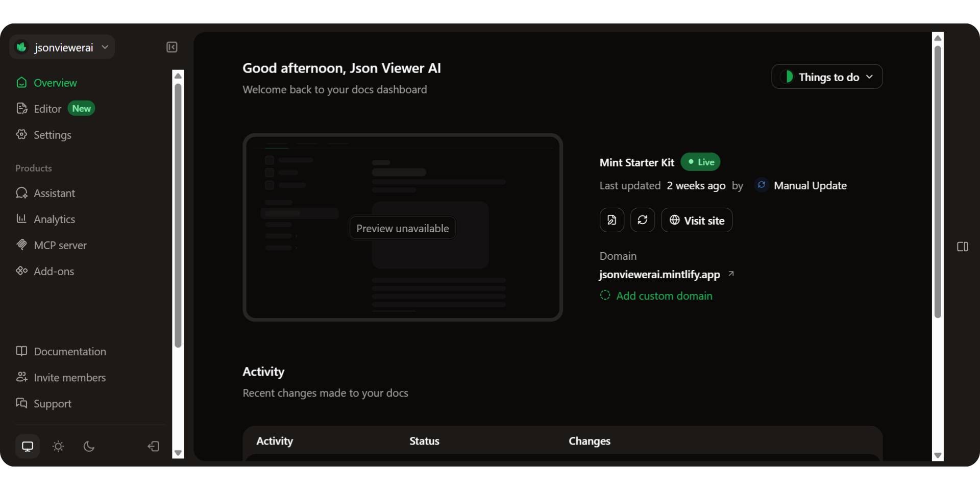Expand the Things to do dropdown

coord(827,77)
